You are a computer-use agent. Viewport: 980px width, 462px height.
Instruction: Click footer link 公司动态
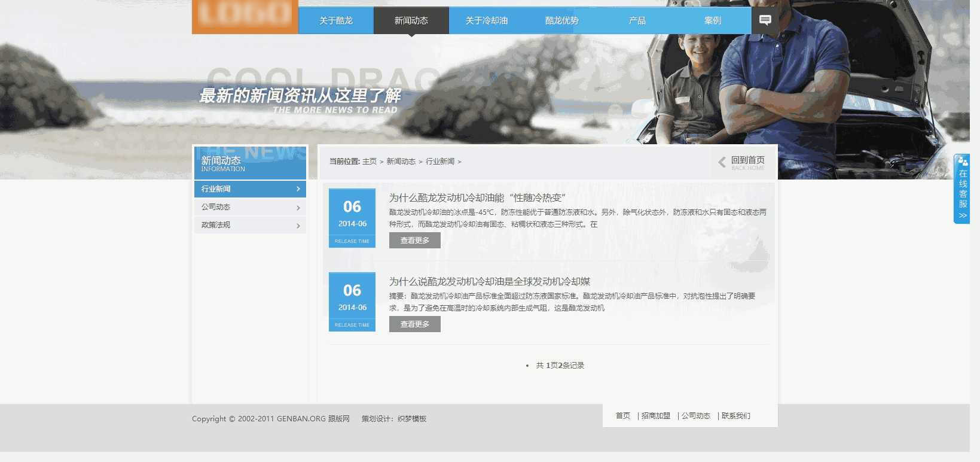coord(696,416)
